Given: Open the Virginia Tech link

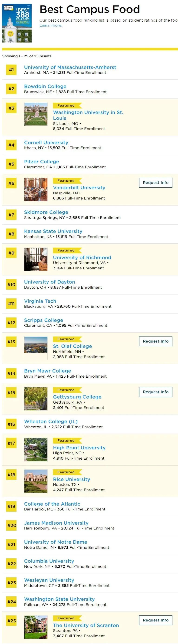Looking at the screenshot, I should point(40,301).
